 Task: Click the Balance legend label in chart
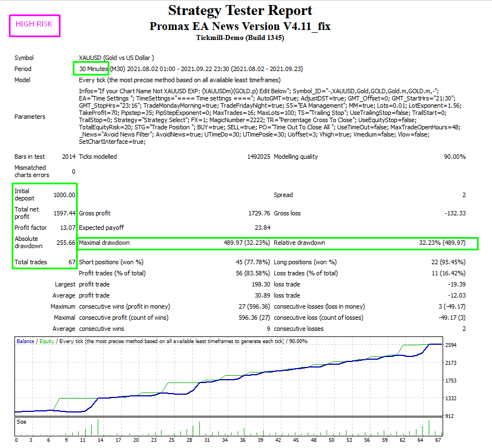point(26,341)
